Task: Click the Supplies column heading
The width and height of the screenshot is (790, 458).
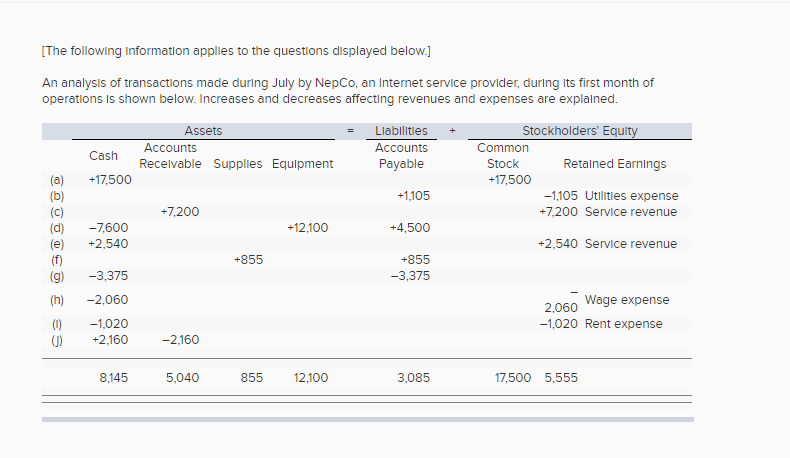Action: coord(238,164)
